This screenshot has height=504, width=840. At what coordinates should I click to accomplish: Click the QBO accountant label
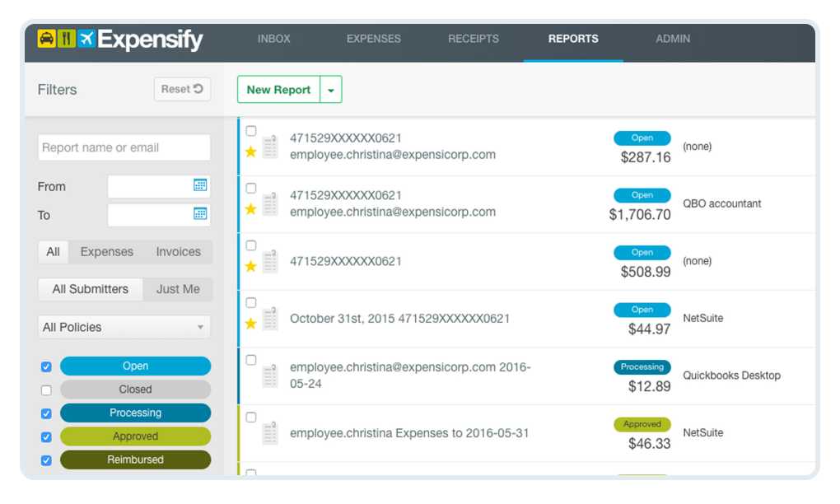[721, 203]
